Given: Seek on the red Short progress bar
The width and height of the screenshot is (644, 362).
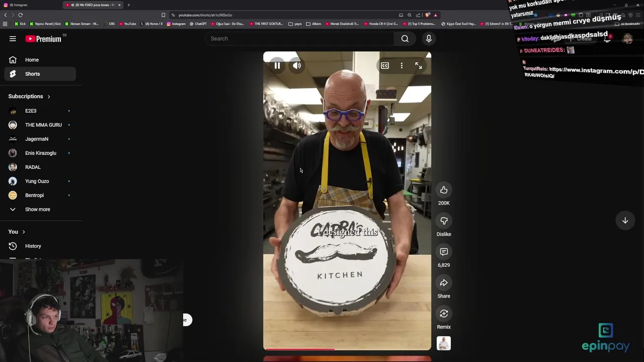Looking at the screenshot, I should pyautogui.click(x=347, y=349).
